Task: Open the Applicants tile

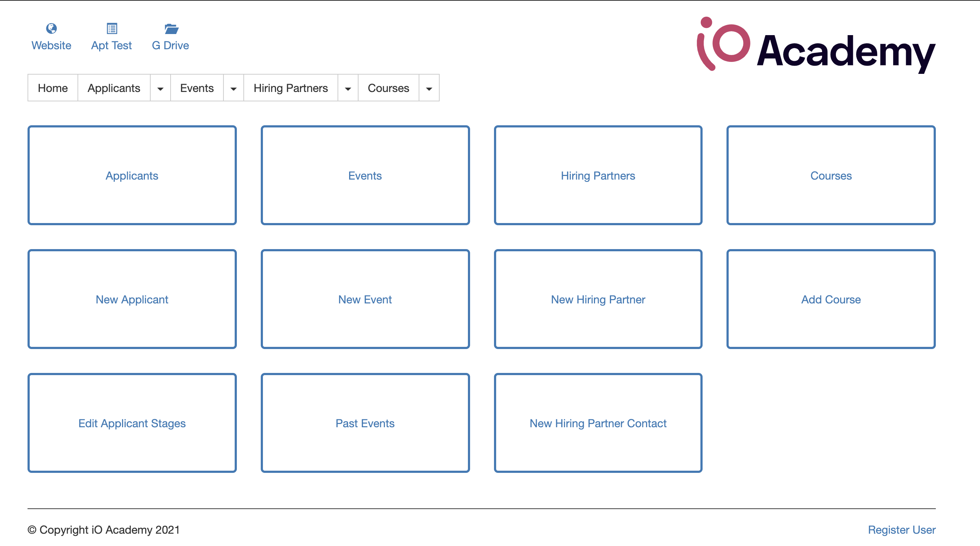Action: point(131,175)
